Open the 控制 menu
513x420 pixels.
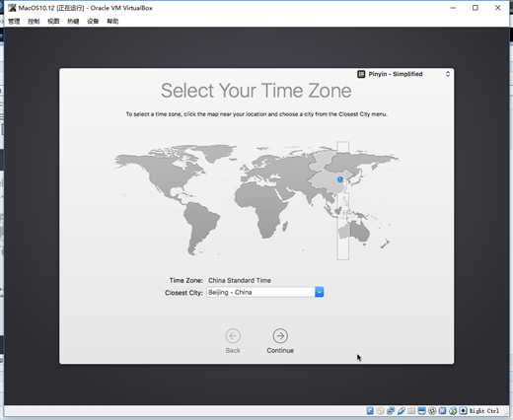click(x=34, y=21)
